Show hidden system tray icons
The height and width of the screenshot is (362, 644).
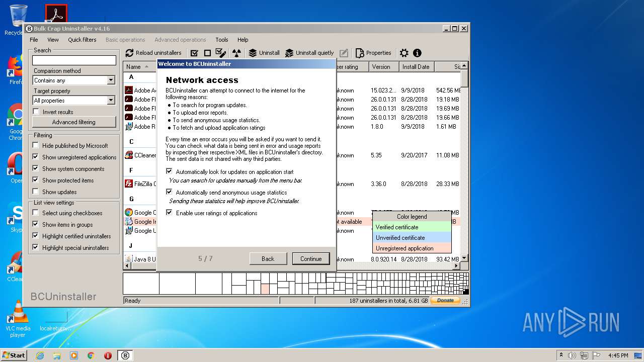(x=561, y=355)
